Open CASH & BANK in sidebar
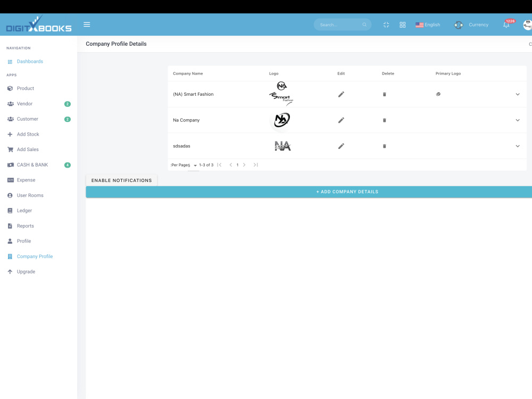Viewport: 532px width, 399px height. pos(32,164)
